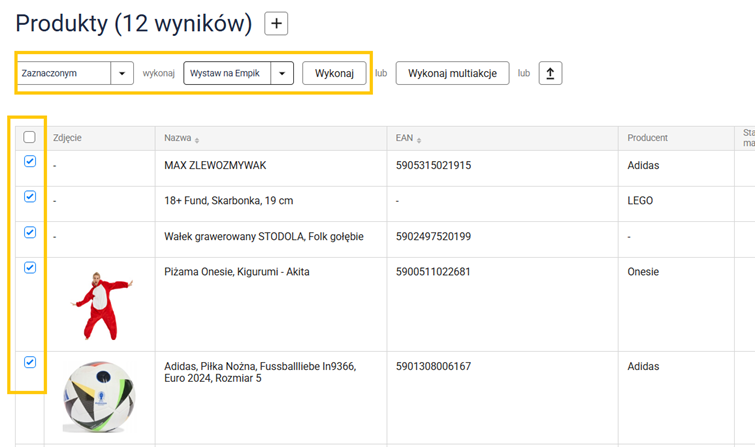The height and width of the screenshot is (447, 755).
Task: Sort by EAN column arrows
Action: (420, 139)
